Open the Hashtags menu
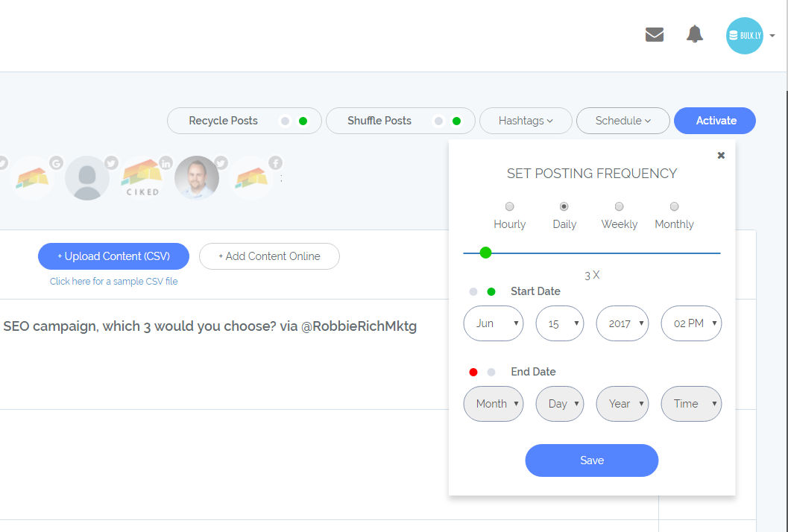 tap(525, 121)
